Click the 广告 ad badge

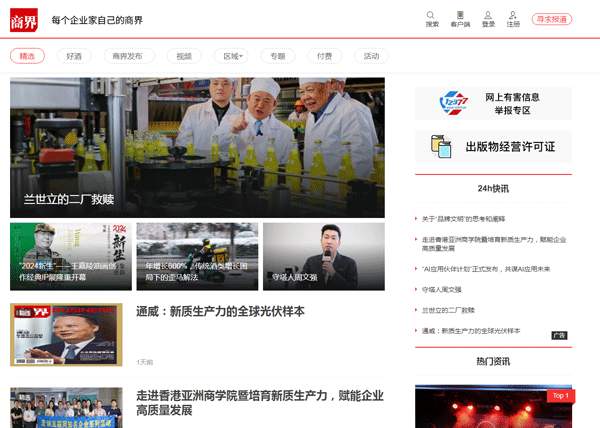tap(559, 335)
